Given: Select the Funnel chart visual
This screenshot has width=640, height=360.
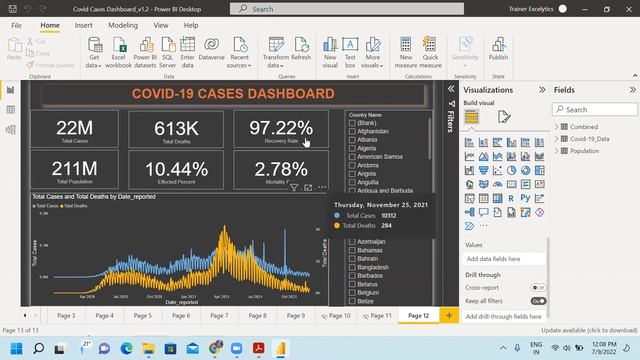Looking at the screenshot, I should coord(484,170).
